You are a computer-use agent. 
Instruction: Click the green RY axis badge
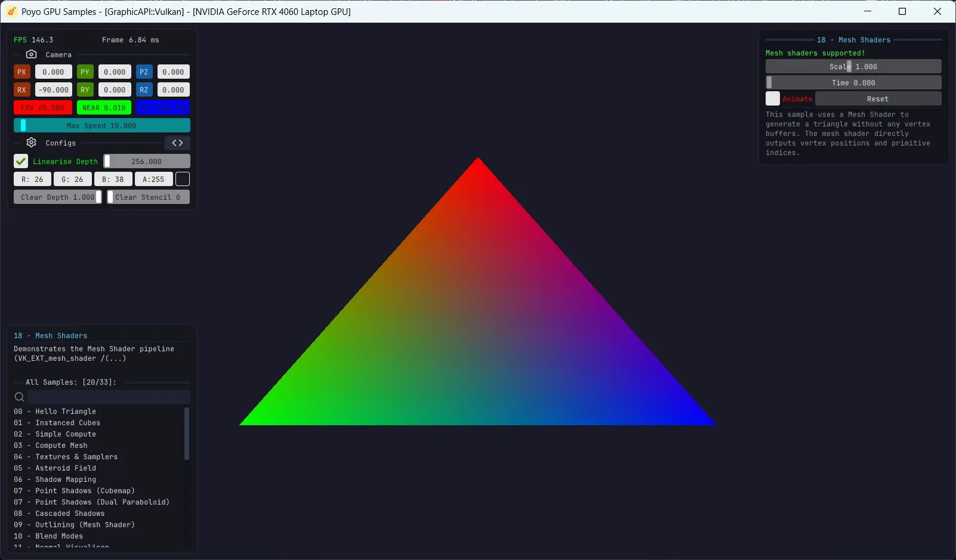pos(85,89)
